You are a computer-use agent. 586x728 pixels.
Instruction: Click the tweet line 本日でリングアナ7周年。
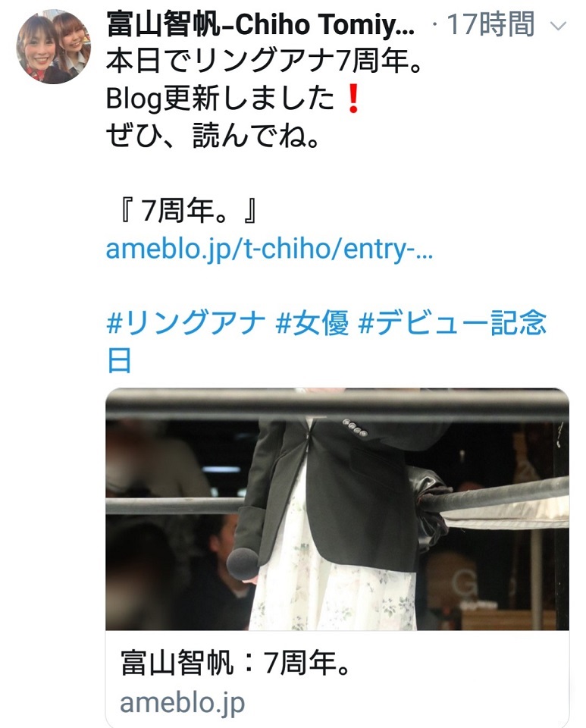coord(264,61)
